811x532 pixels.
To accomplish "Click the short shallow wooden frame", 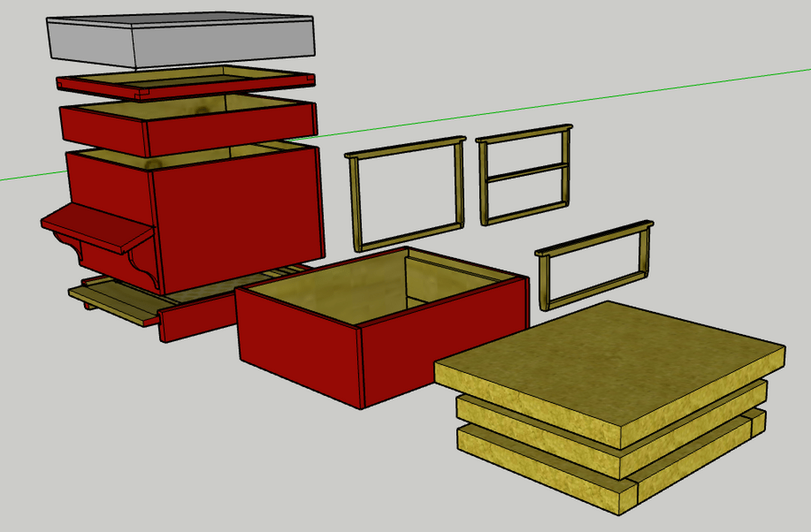I will 594,264.
